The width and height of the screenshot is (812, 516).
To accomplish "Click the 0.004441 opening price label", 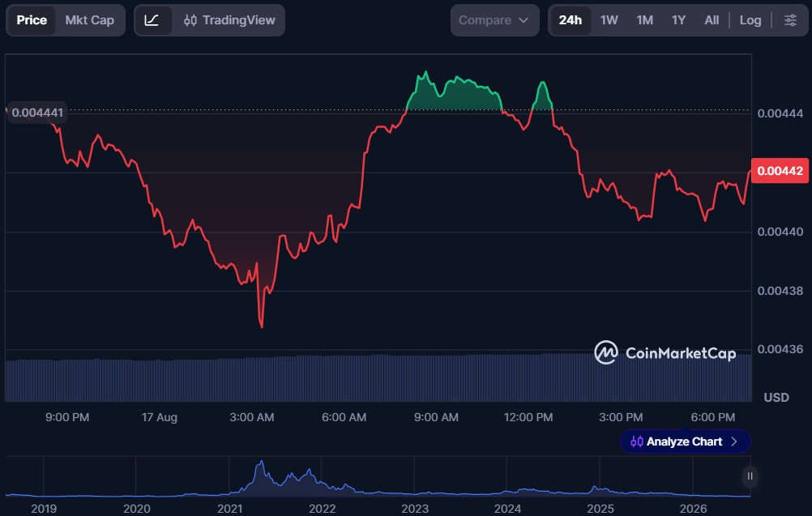I will click(37, 113).
